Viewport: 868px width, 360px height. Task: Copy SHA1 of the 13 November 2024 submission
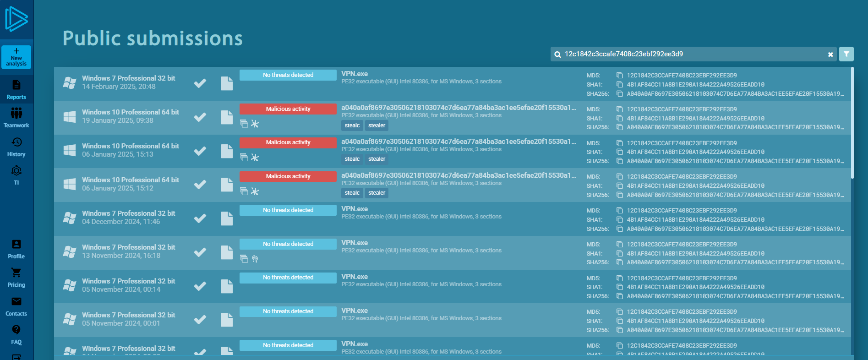(x=620, y=254)
